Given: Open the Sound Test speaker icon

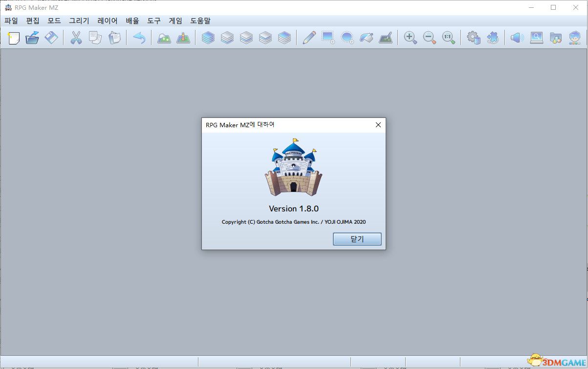Looking at the screenshot, I should click(x=517, y=38).
